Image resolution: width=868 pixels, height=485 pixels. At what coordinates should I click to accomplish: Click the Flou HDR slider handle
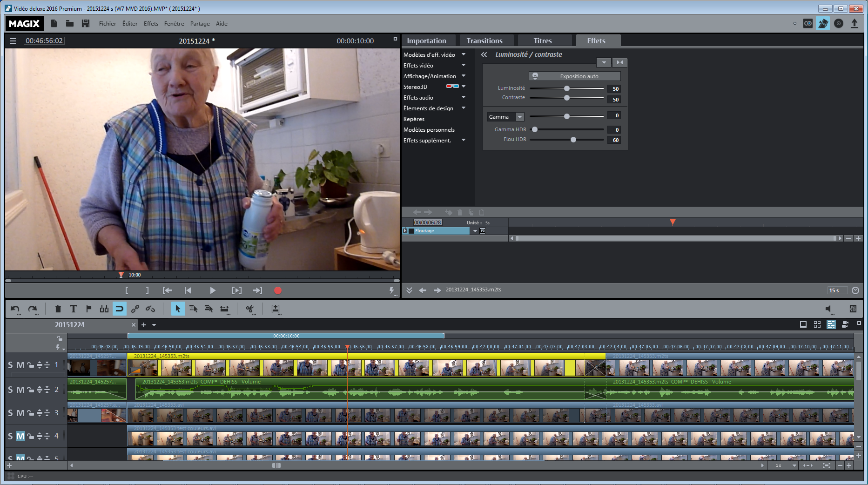(x=573, y=140)
